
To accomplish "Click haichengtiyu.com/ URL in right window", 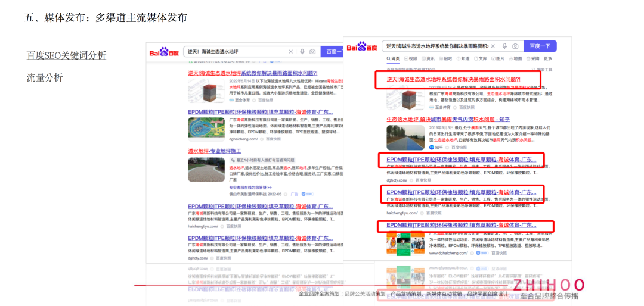I will tap(402, 213).
